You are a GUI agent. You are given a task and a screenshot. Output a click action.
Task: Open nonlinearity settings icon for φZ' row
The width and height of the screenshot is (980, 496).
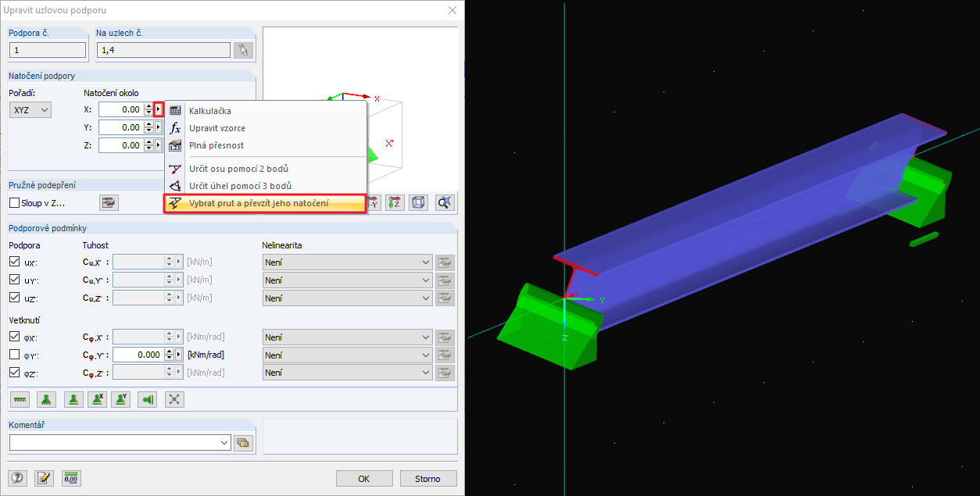445,373
